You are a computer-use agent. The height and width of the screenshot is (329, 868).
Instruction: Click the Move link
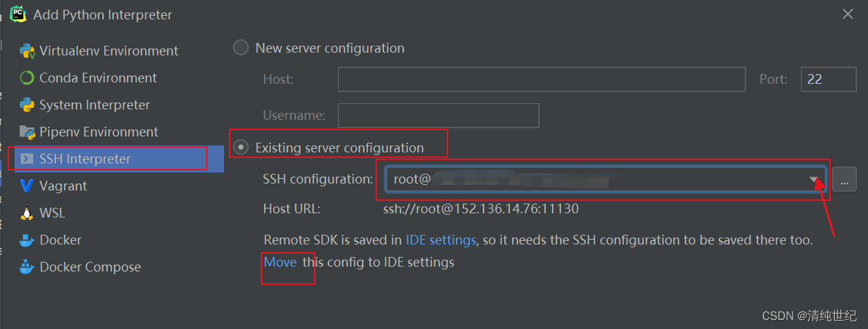(x=280, y=263)
